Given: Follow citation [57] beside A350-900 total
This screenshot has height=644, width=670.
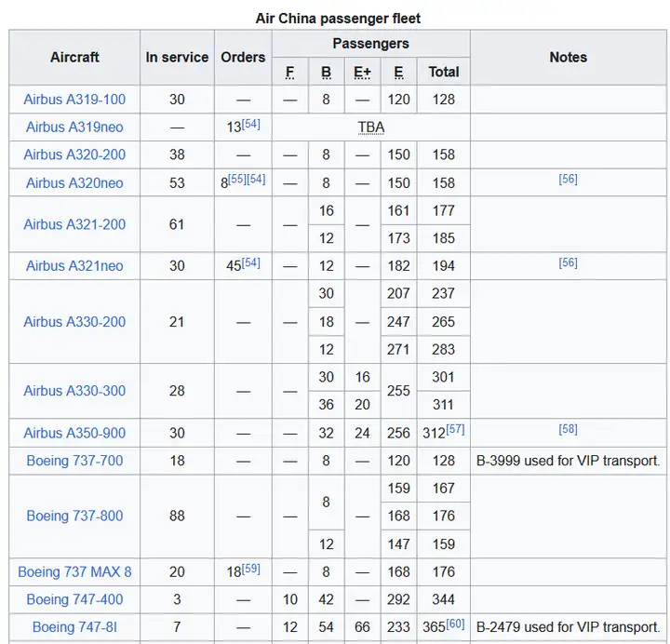Looking at the screenshot, I should (455, 429).
